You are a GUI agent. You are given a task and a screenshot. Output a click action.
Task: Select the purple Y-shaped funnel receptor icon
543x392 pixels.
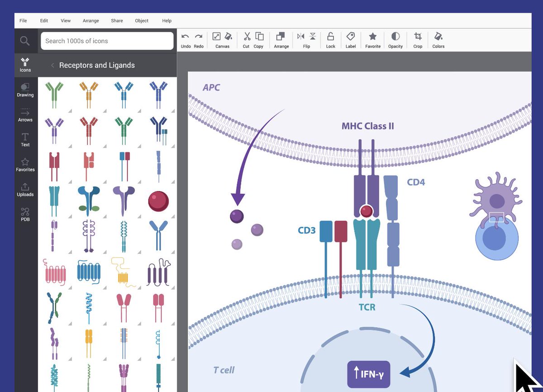click(124, 201)
